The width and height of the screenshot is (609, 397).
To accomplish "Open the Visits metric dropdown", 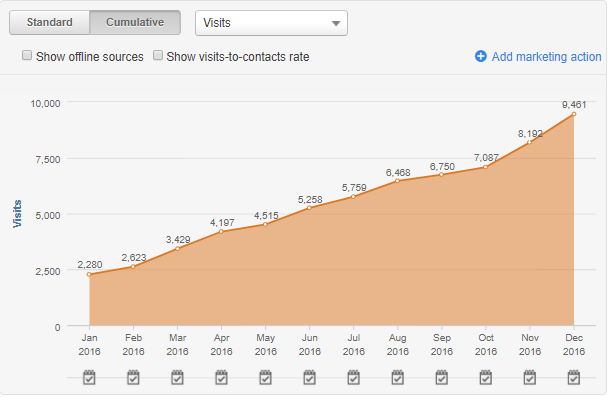I will coord(271,23).
